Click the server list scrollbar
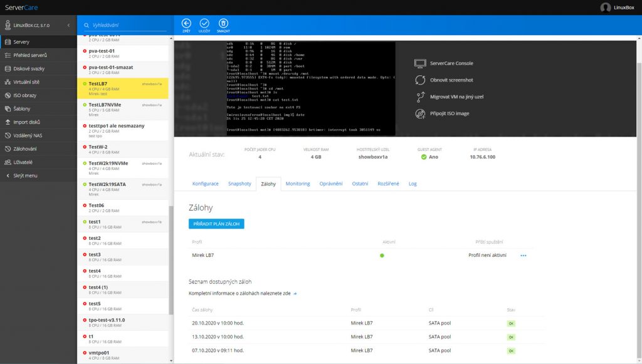Viewport: 642px width, 364px height. (x=171, y=260)
